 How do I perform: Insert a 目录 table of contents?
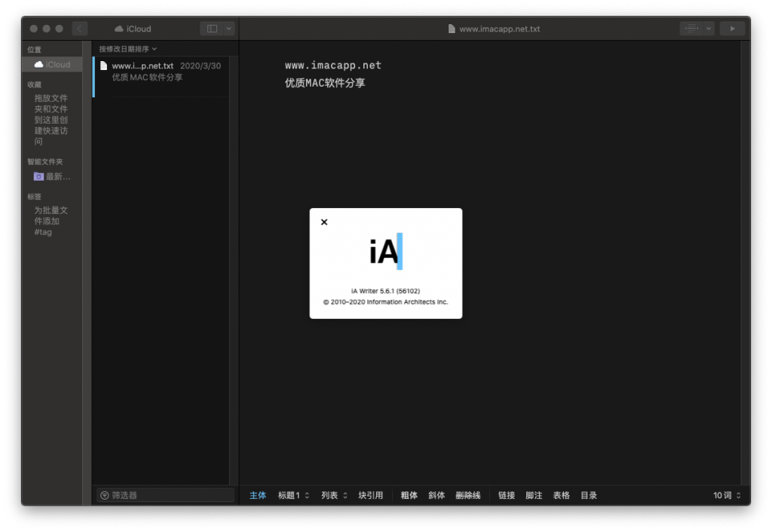[589, 495]
